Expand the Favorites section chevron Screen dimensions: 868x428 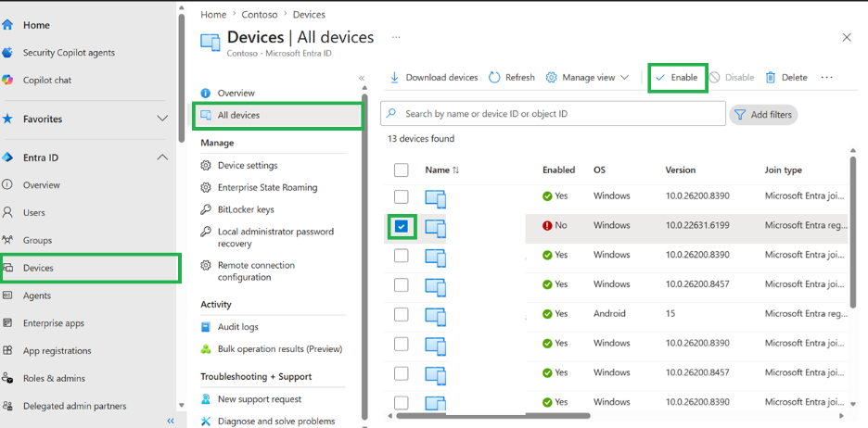click(x=162, y=119)
